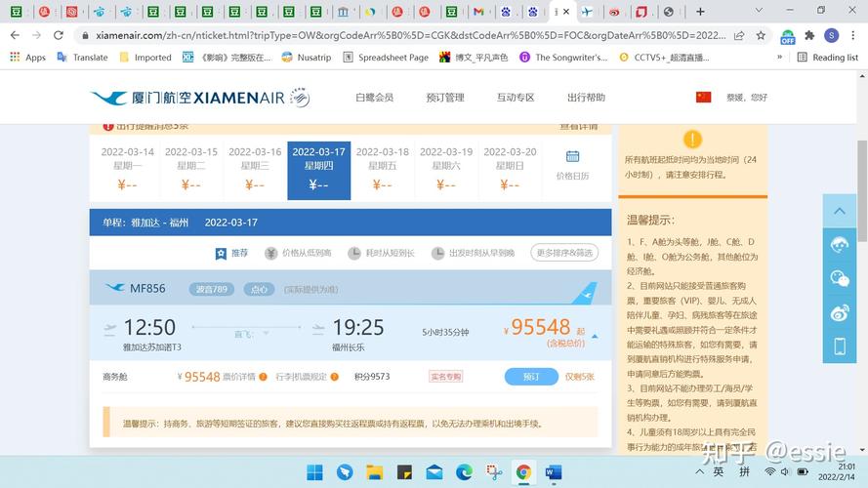Open the Nusatrip bookmark
868x488 pixels.
tap(307, 57)
